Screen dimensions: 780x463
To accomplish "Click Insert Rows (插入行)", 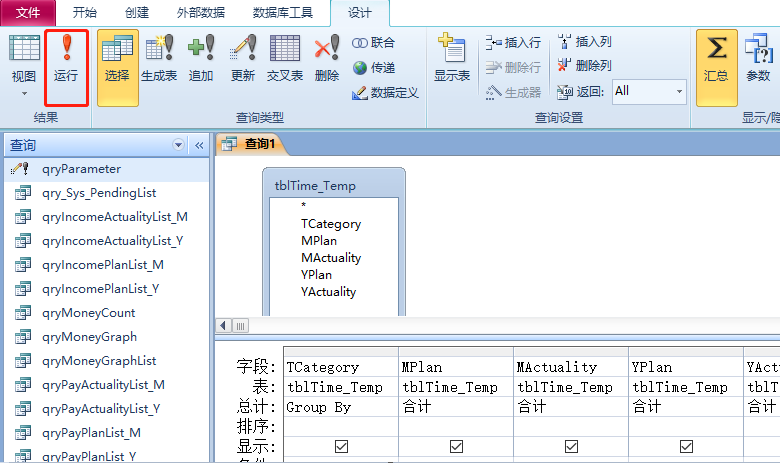I will (x=513, y=42).
